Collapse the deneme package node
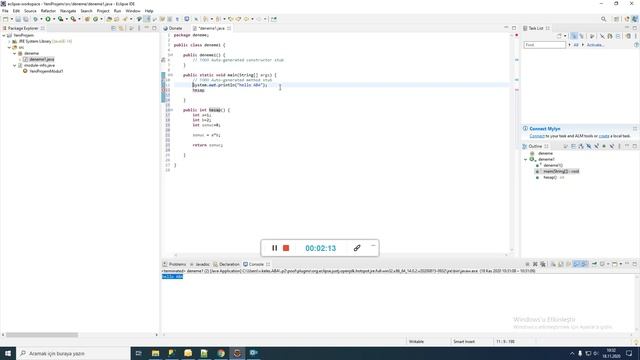The height and width of the screenshot is (360, 640). 15,53
